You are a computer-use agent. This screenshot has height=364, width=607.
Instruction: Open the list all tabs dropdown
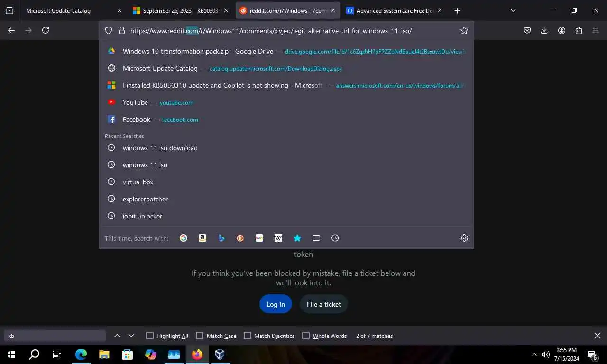513,10
